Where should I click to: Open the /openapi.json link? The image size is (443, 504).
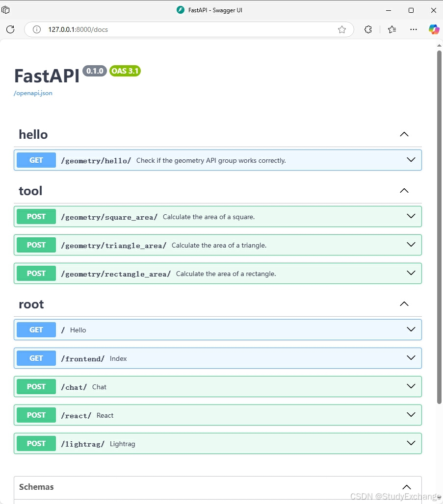point(33,93)
